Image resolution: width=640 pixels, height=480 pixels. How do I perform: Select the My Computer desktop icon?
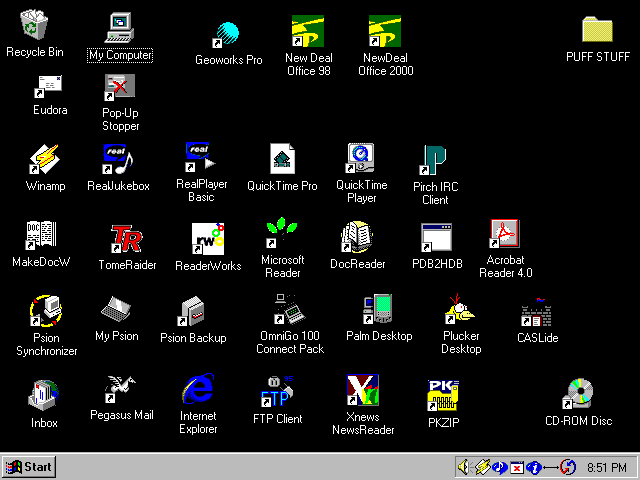point(120,28)
